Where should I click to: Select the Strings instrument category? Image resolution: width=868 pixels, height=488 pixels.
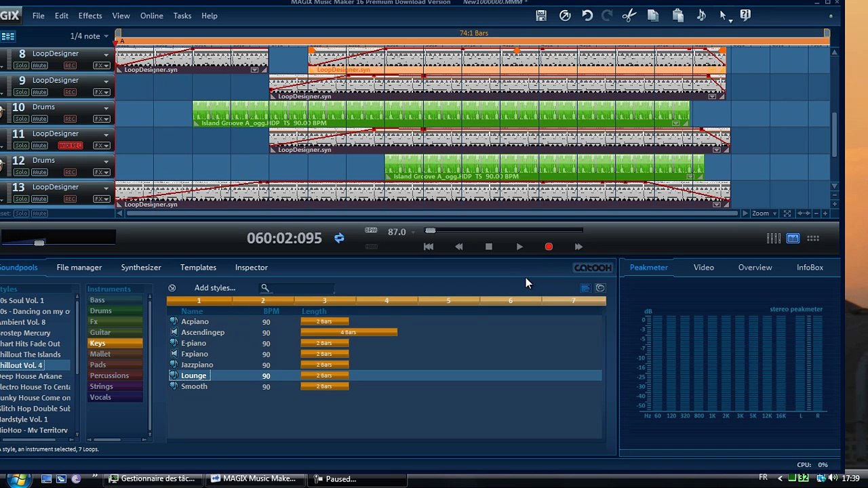[x=115, y=386]
